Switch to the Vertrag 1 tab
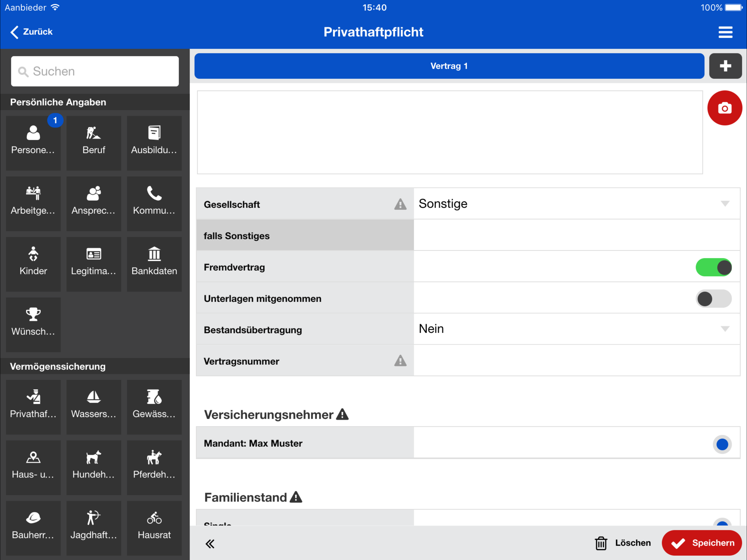 click(x=449, y=66)
